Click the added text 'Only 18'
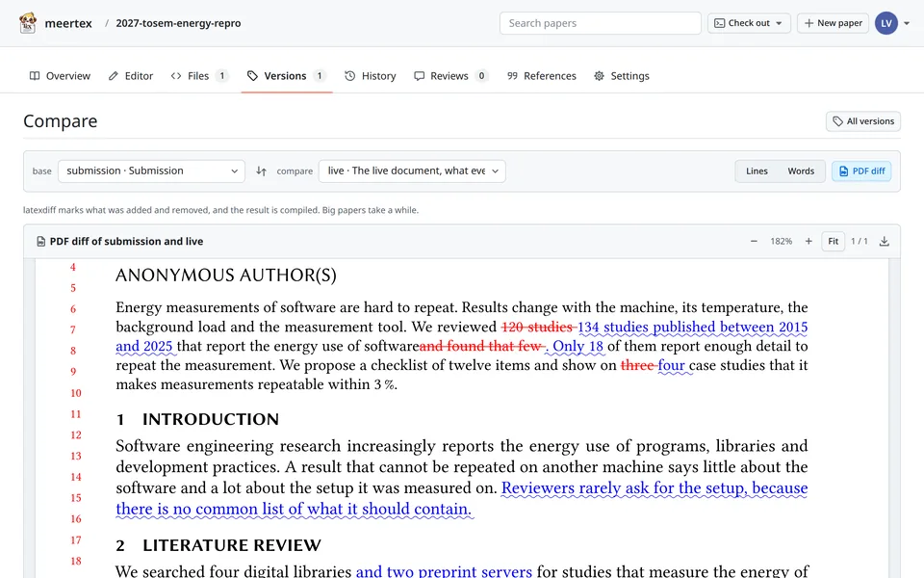This screenshot has height=578, width=924. 577,346
